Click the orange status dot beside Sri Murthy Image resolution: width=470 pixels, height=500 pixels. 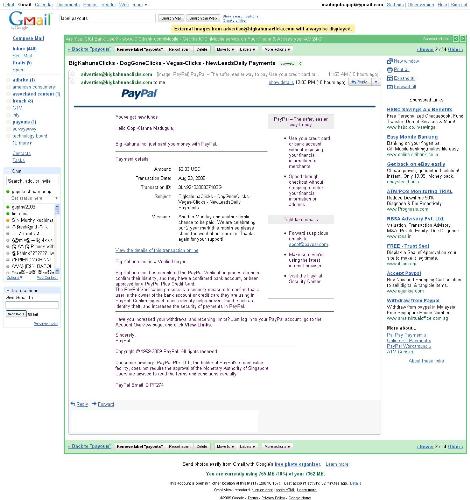pos(8,220)
